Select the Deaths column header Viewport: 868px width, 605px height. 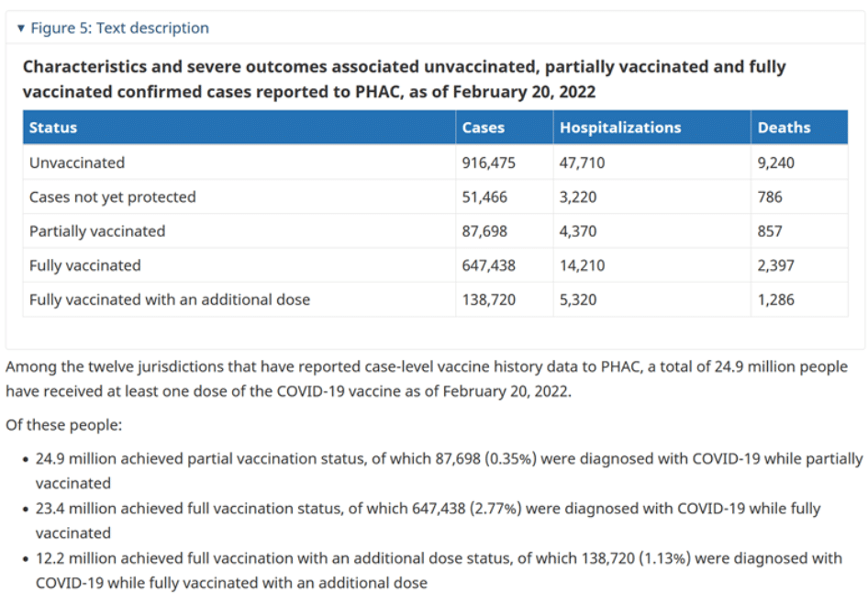coord(784,128)
